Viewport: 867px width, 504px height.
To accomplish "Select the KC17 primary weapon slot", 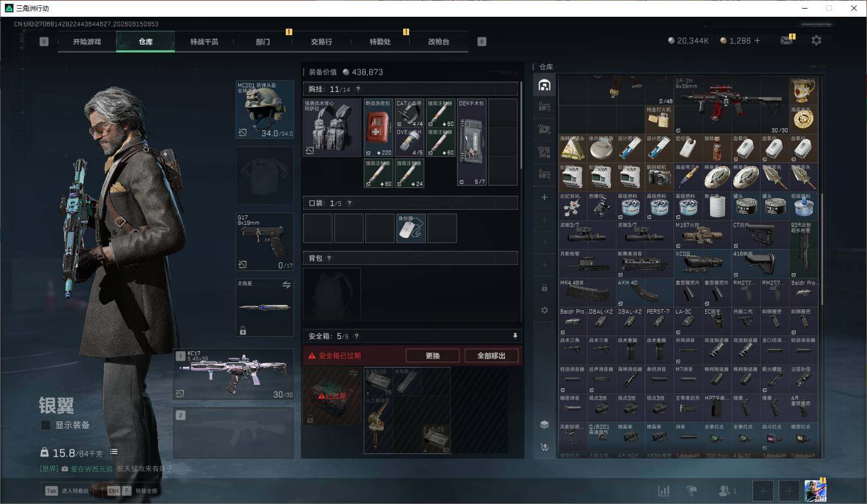I will 234,375.
